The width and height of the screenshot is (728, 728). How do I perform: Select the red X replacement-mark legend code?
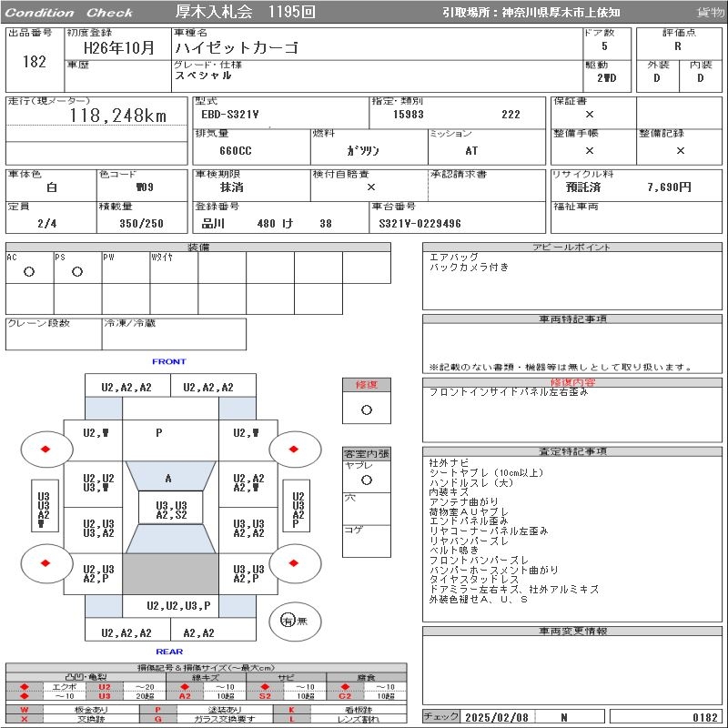(x=25, y=719)
